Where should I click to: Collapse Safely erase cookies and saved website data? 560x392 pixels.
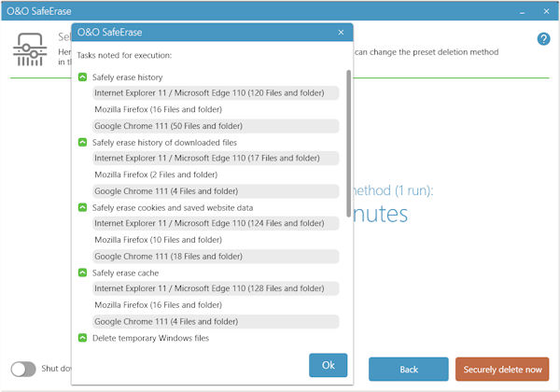[x=82, y=207]
